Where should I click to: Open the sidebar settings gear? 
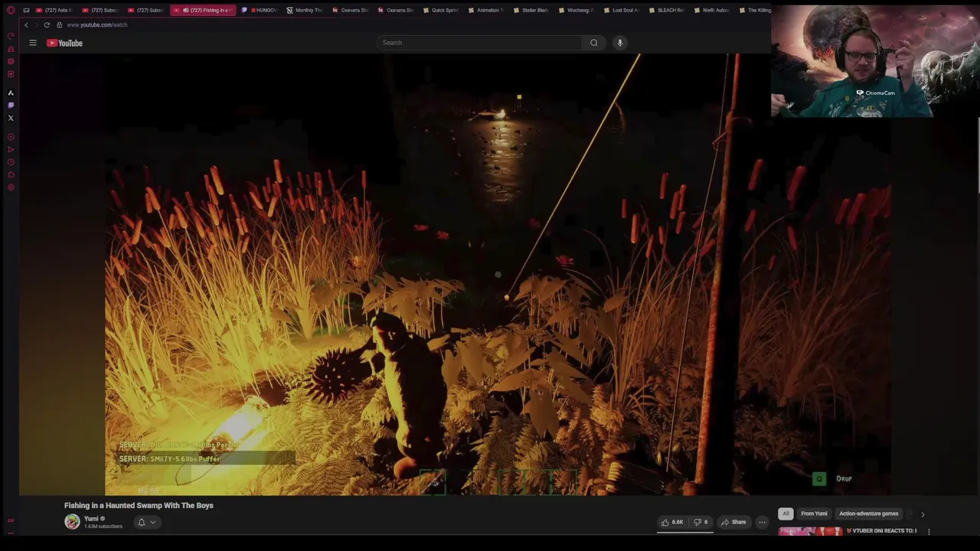tap(11, 187)
